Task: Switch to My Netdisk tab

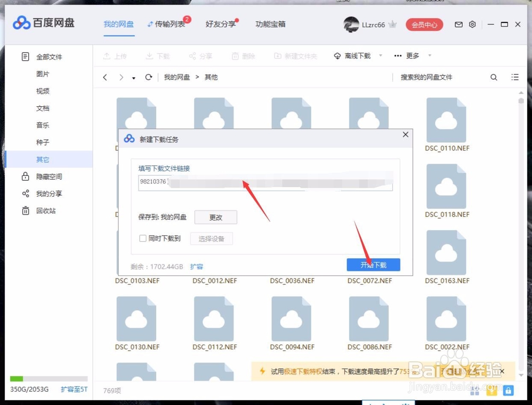Action: [x=119, y=24]
